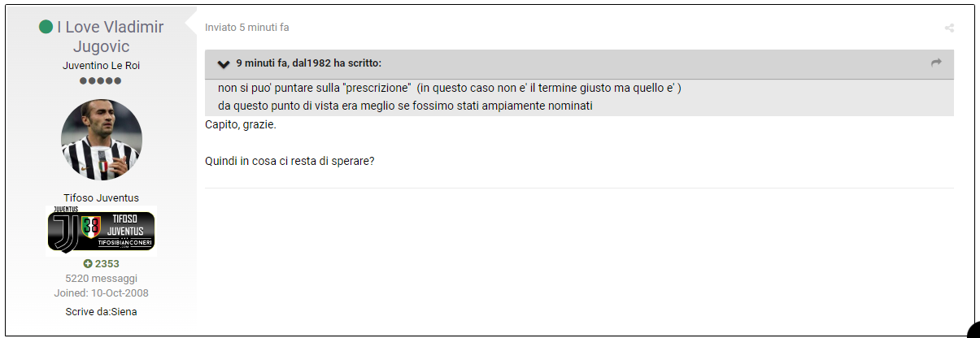Viewport: 980px width, 338px height.
Task: Click the five rank dots under Juventino Le Roi
Action: tap(101, 81)
